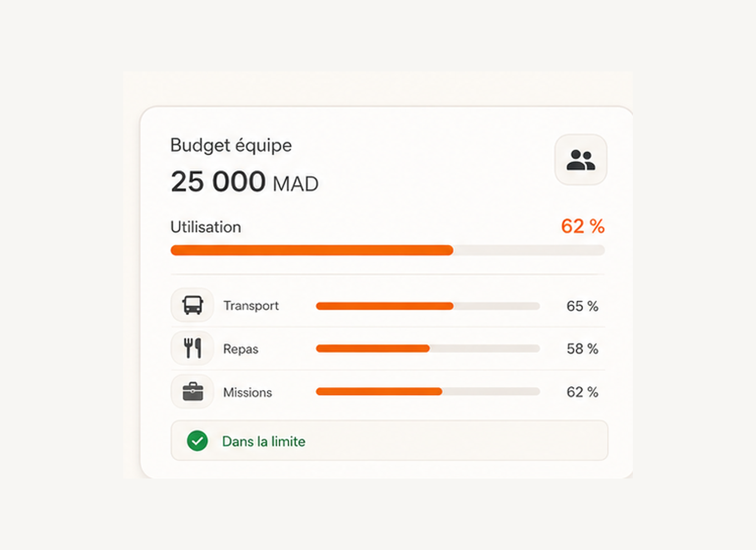This screenshot has width=756, height=550.
Task: Select the Transport bus icon
Action: click(192, 305)
